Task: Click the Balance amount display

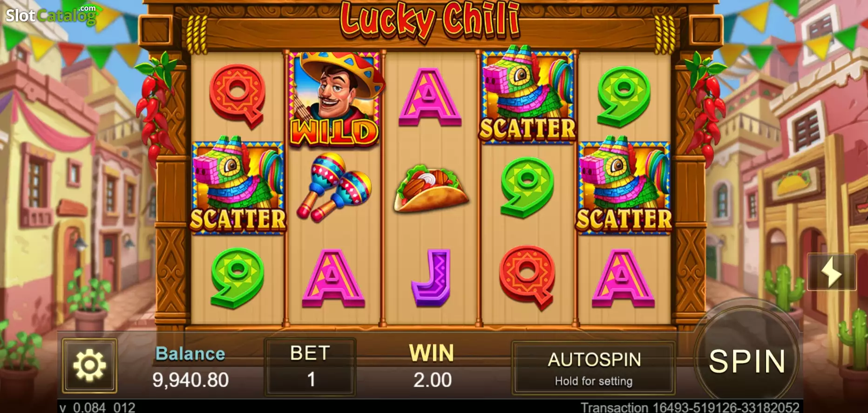Action: (x=190, y=380)
